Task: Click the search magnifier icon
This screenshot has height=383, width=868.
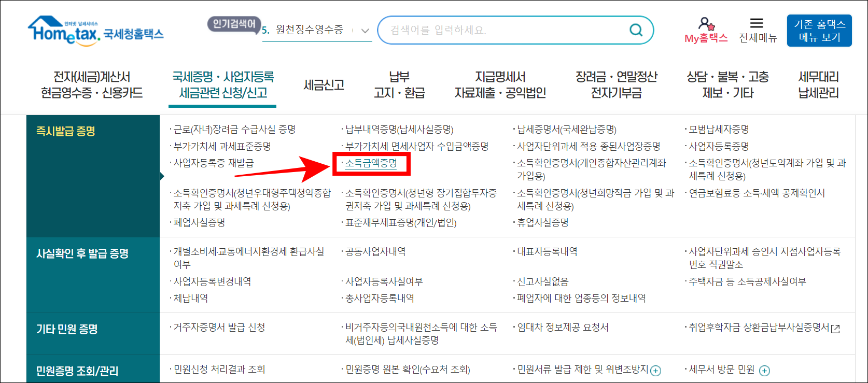Action: [x=636, y=30]
